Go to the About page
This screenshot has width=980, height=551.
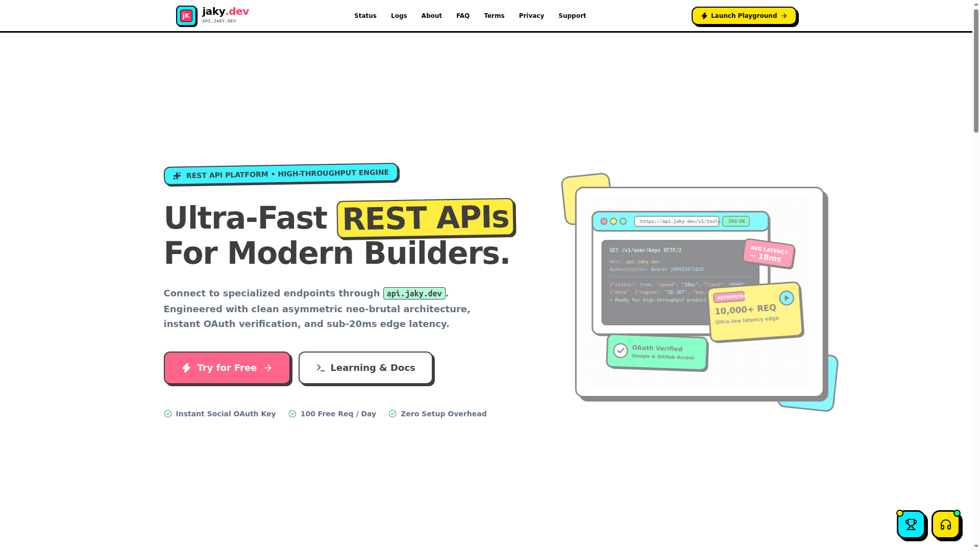(432, 16)
